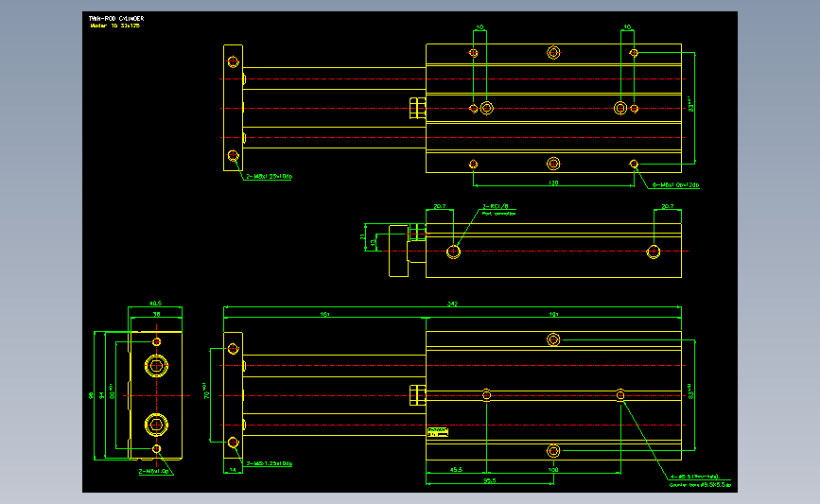
Task: Click the 38 dimension on the end view
Action: pyautogui.click(x=156, y=314)
